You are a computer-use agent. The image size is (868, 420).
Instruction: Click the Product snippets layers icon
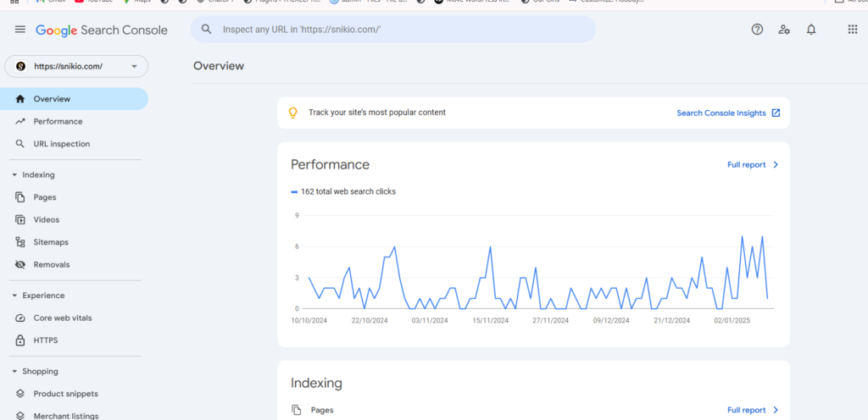(x=20, y=394)
